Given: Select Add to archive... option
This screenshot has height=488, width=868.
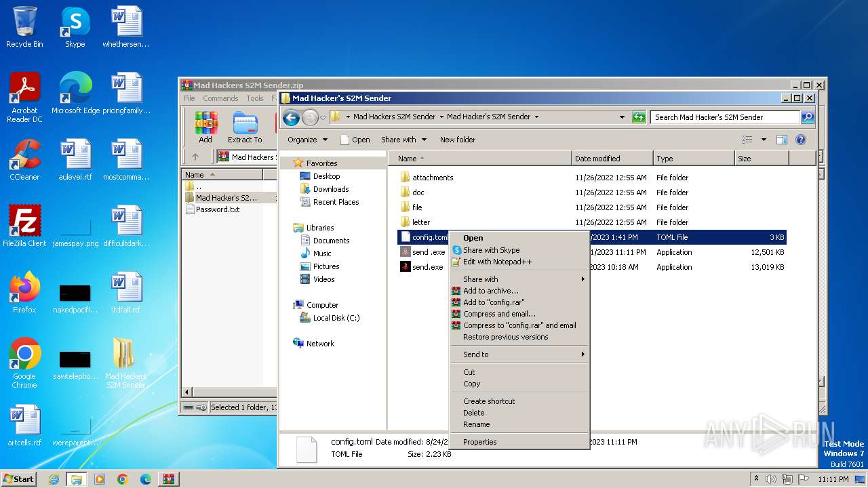Looking at the screenshot, I should [520, 291].
